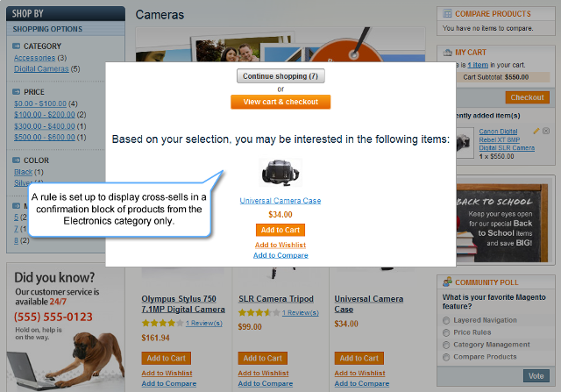The image size is (561, 392).
Task: Click the edit pencil icon in My Cart
Action: coord(536,131)
